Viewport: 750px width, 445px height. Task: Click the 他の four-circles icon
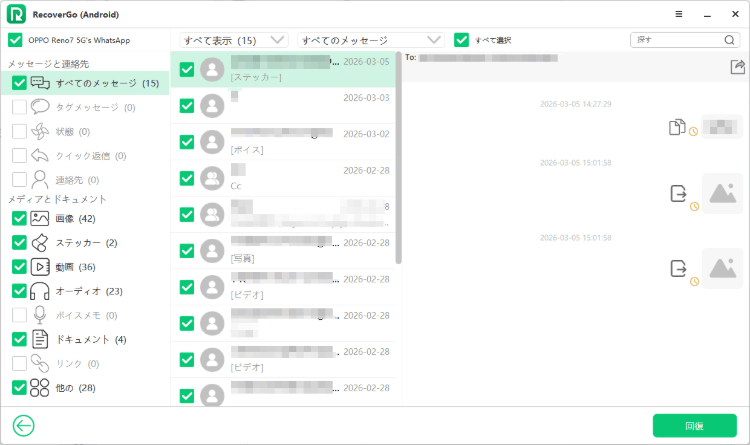pos(40,388)
